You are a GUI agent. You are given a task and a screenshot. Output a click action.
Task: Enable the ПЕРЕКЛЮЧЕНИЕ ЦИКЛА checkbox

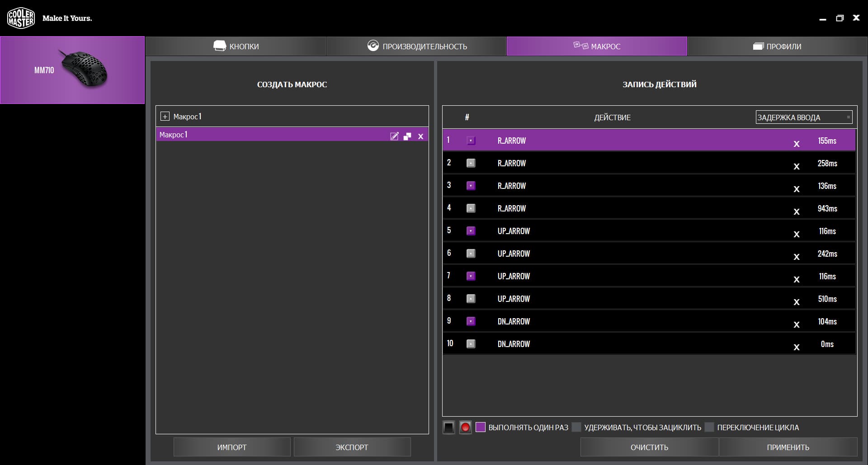coord(709,427)
